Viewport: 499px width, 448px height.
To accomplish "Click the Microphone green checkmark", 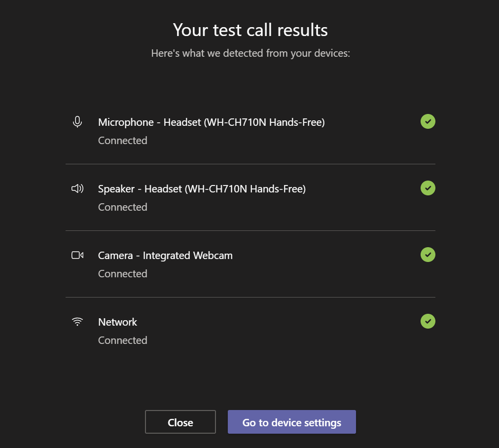I will 428,121.
